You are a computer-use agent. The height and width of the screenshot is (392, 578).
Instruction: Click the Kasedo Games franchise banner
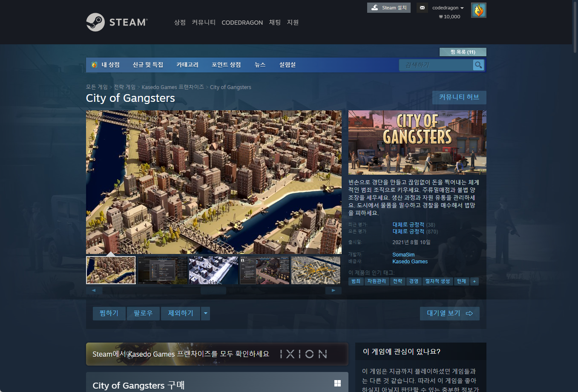pos(217,354)
